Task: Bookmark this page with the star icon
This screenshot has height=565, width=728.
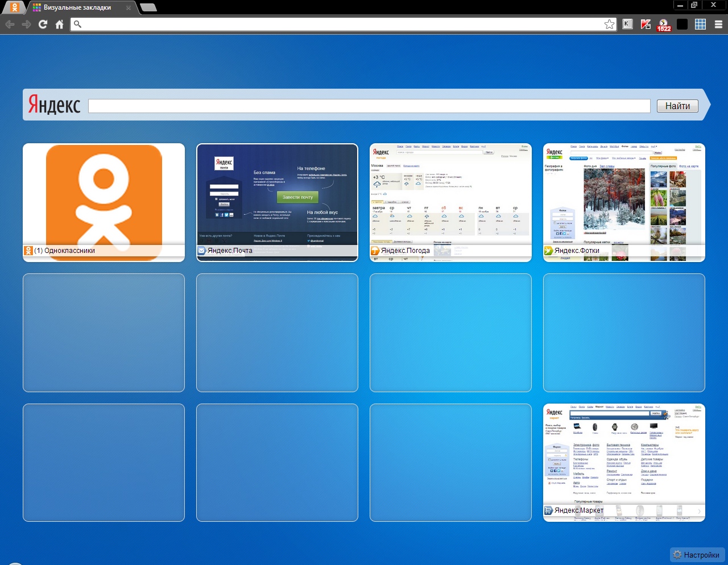Action: 609,24
